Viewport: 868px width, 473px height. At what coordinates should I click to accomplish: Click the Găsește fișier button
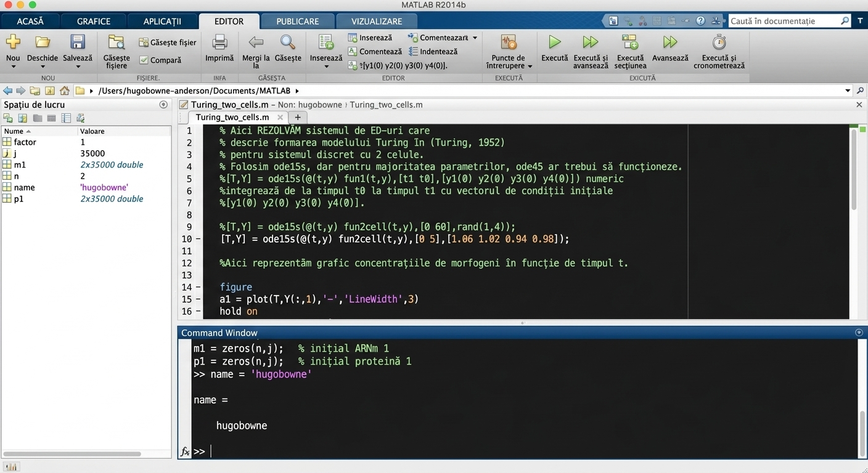[x=168, y=42]
